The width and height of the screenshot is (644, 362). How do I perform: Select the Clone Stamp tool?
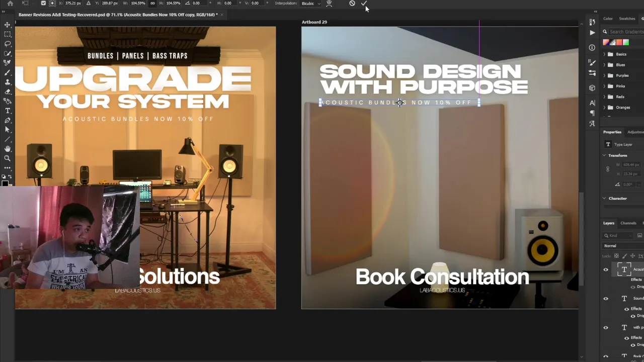click(8, 82)
